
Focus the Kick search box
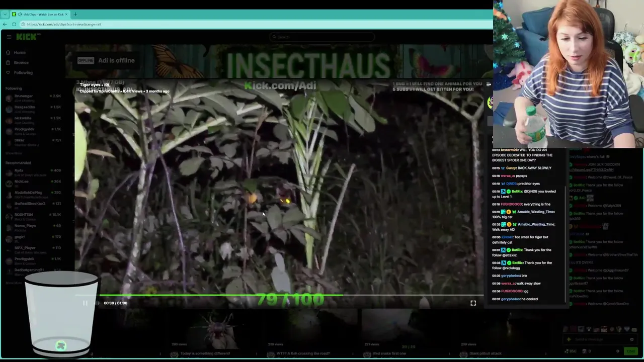pyautogui.click(x=322, y=37)
